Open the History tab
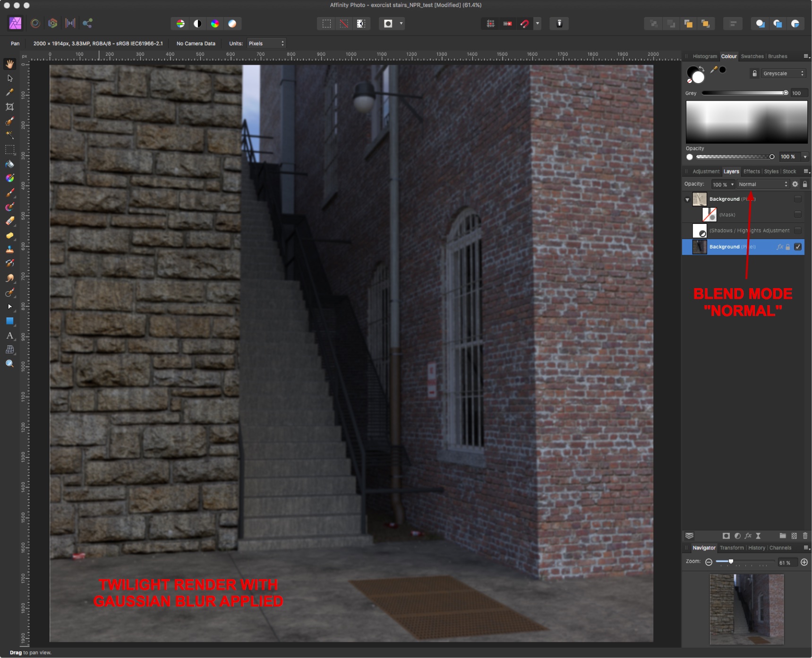The height and width of the screenshot is (658, 812). [x=757, y=548]
